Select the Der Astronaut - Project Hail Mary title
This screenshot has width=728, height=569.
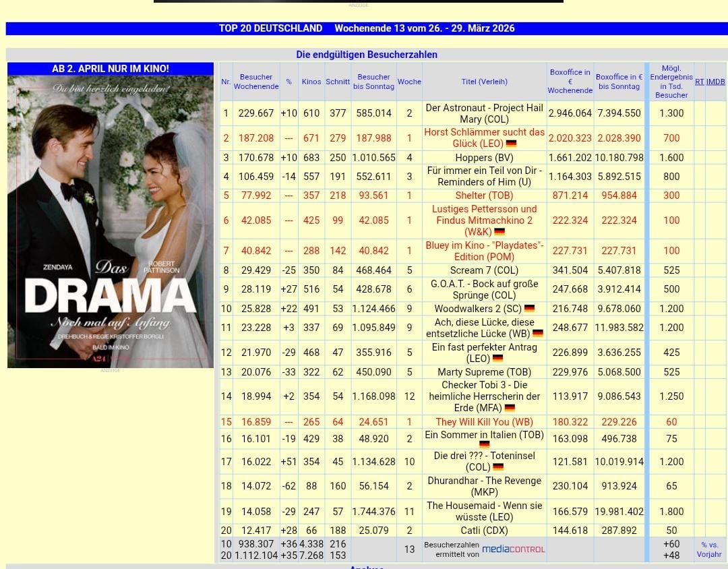click(484, 113)
